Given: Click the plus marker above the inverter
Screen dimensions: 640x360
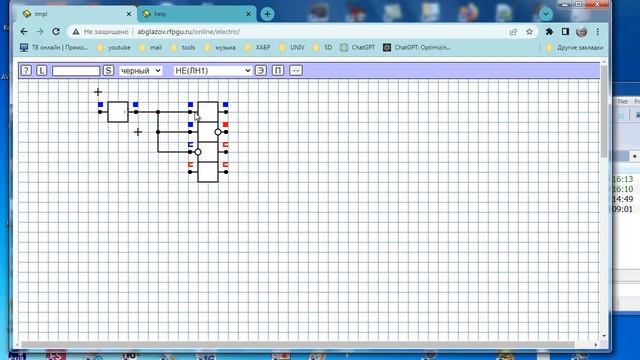Looking at the screenshot, I should point(98,92).
